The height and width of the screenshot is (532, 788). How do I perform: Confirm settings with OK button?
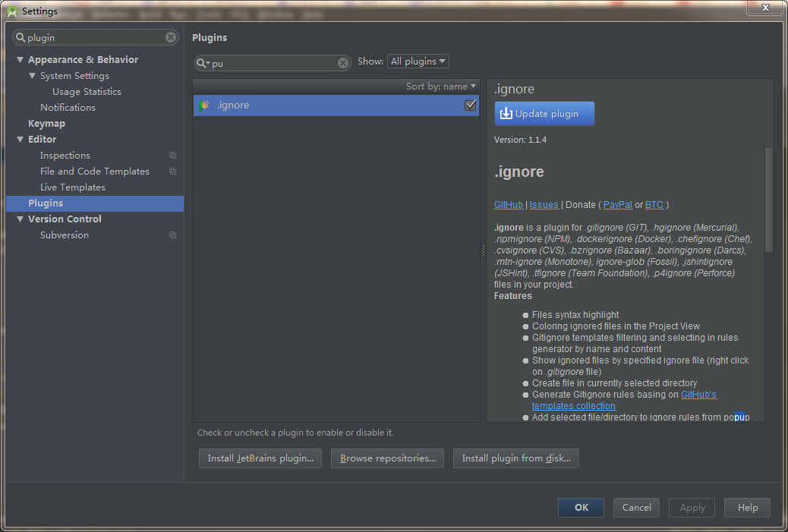point(581,508)
